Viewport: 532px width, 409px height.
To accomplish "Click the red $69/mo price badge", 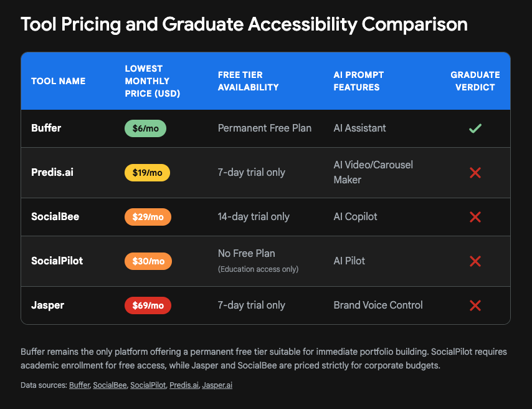I will 148,306.
